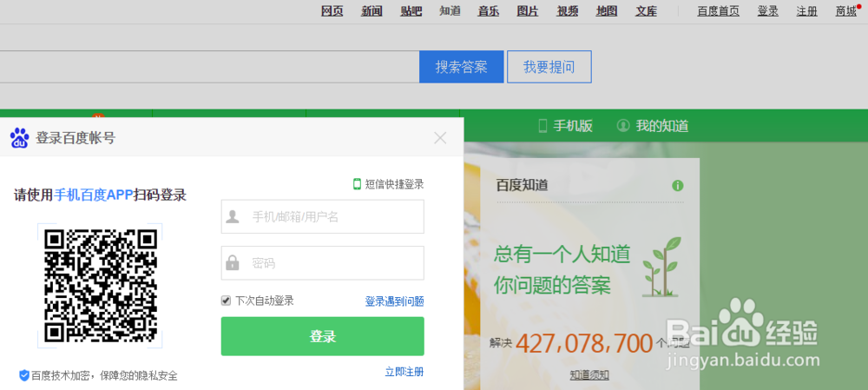Click the 知道须知 link

[589, 375]
